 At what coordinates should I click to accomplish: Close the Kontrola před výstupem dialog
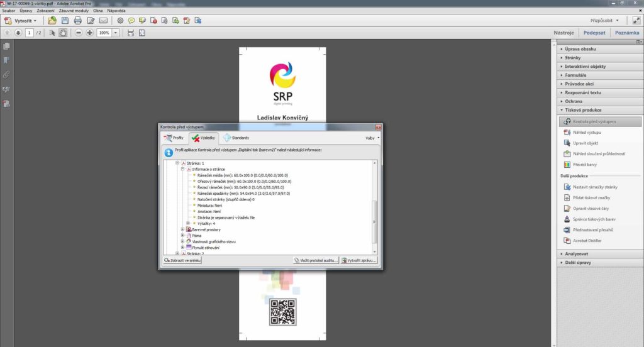[x=378, y=128]
